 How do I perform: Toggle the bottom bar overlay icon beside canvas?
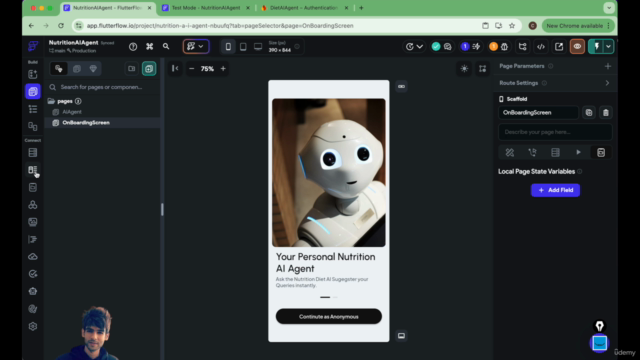401,336
